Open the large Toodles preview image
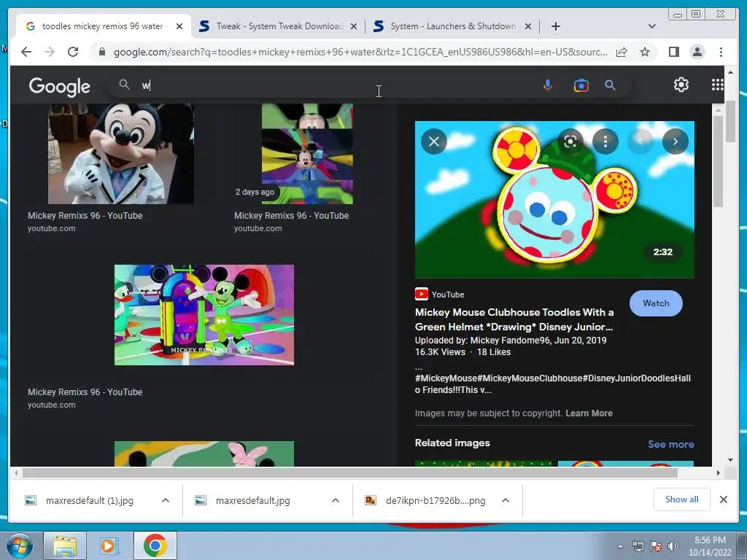 coord(554,200)
